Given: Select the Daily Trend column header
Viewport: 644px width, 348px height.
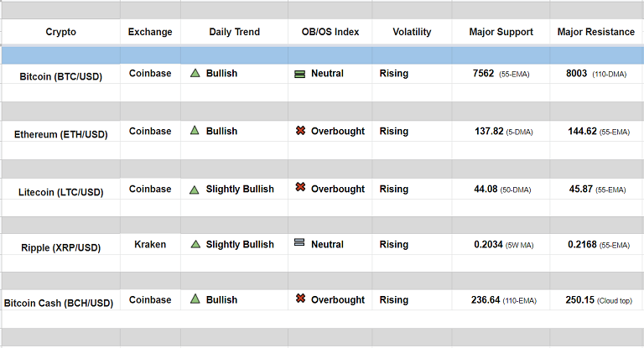Looking at the screenshot, I should tap(234, 32).
